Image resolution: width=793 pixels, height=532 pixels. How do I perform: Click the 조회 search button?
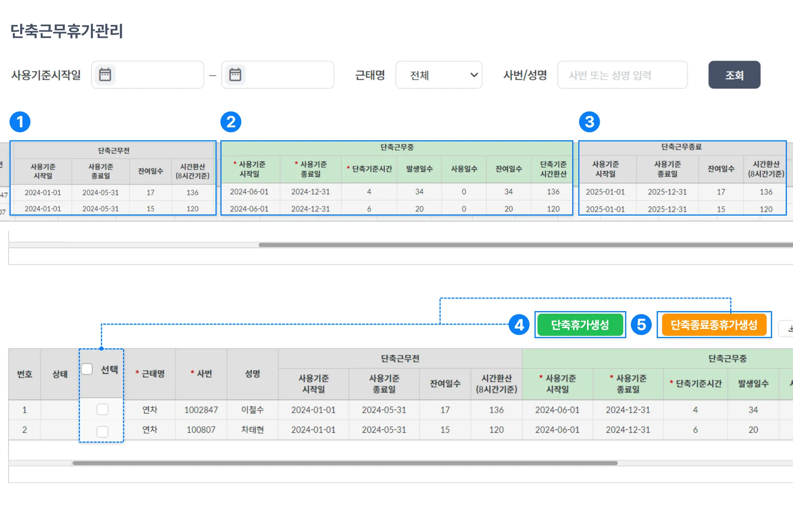point(734,75)
